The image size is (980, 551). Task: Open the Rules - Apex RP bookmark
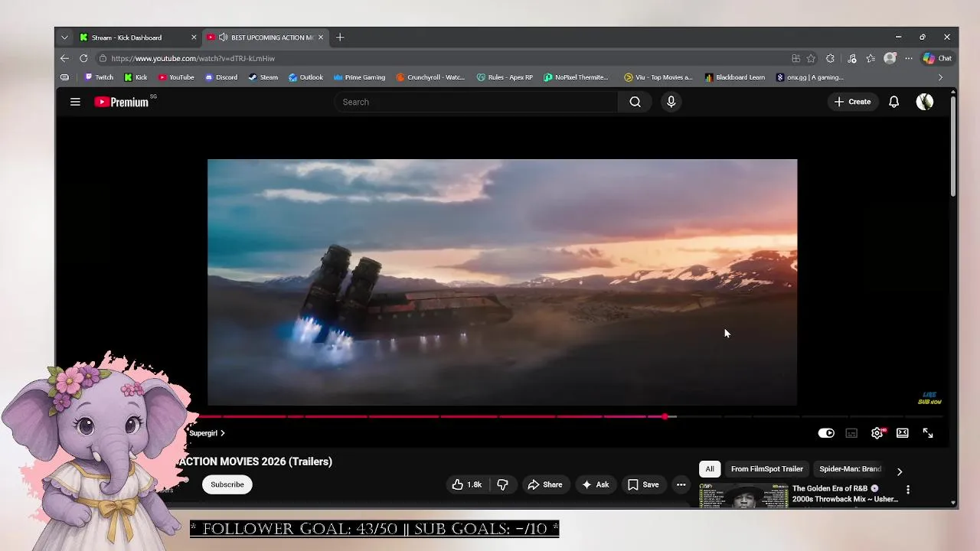point(505,77)
